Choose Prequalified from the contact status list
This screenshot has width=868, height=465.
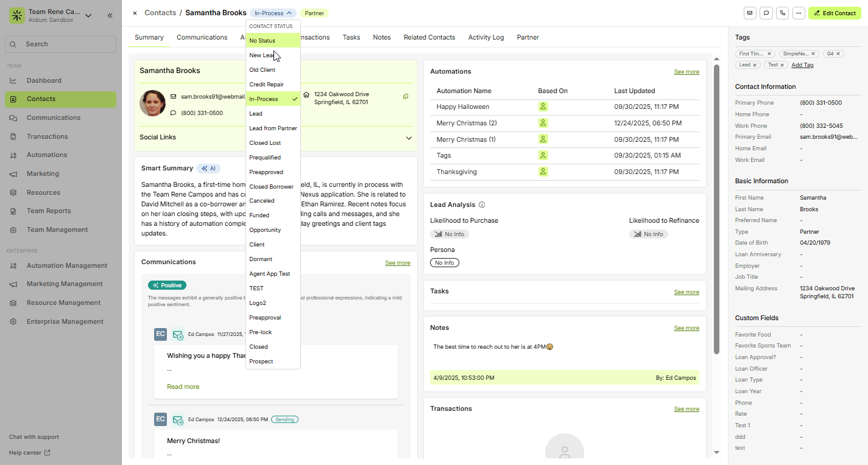click(x=265, y=158)
